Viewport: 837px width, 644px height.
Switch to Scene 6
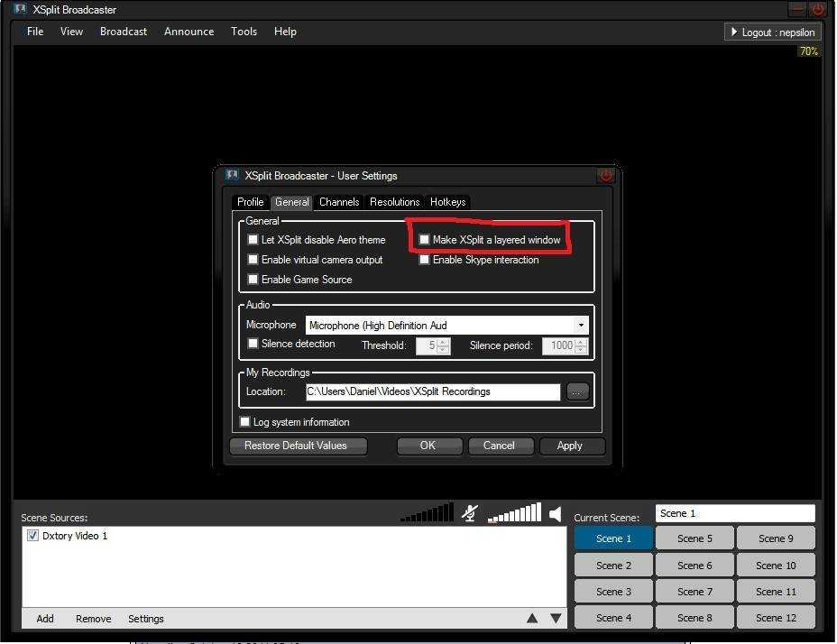(x=694, y=565)
